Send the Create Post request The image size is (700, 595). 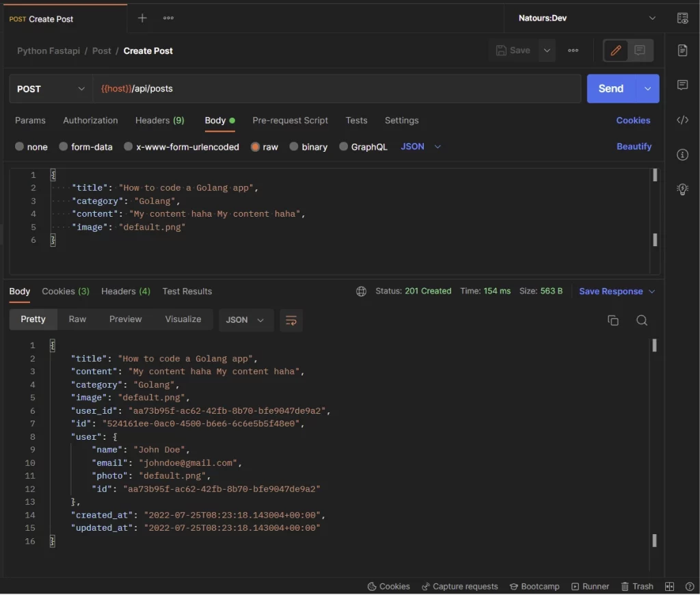(611, 88)
